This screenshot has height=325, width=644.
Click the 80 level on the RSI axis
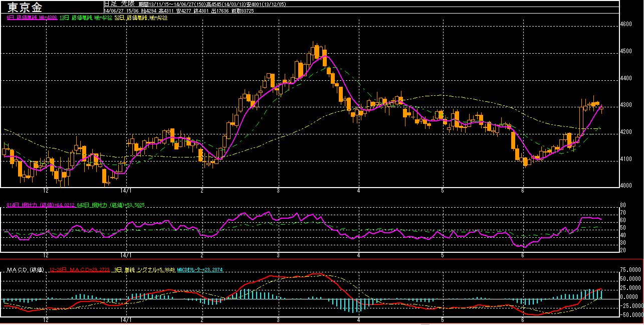(x=622, y=205)
